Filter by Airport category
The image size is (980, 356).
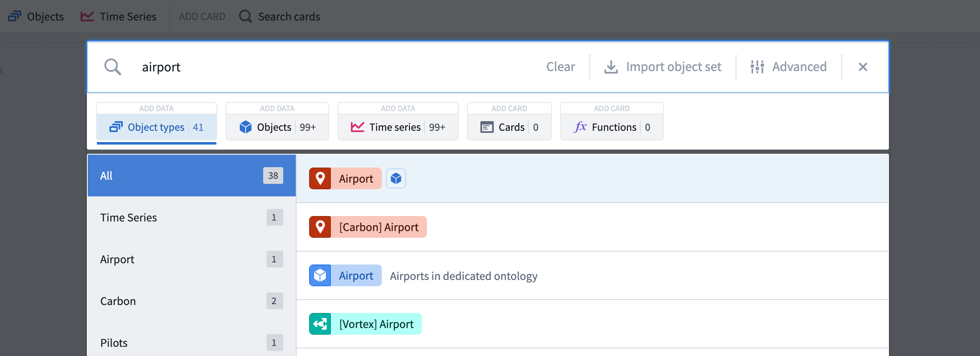point(192,259)
